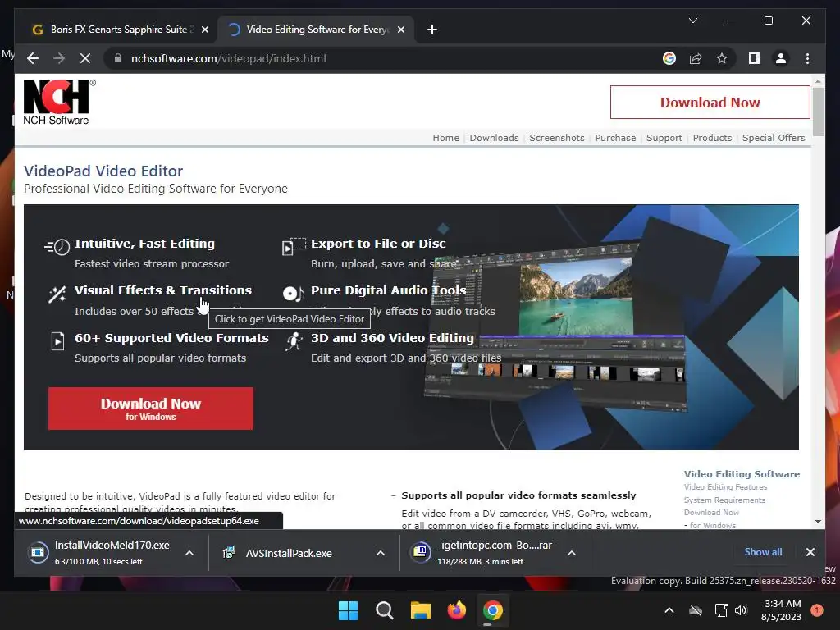This screenshot has width=840, height=630.
Task: Open the Products navigation link
Action: [x=712, y=138]
